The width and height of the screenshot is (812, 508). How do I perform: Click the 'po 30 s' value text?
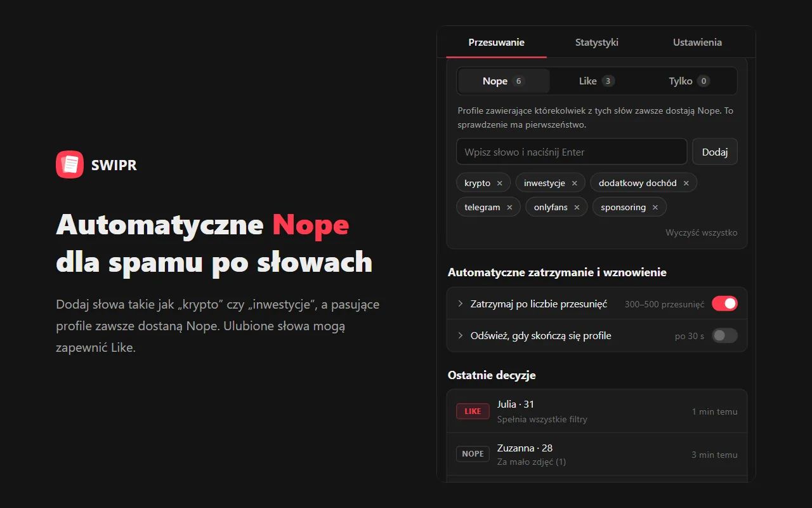click(x=690, y=336)
